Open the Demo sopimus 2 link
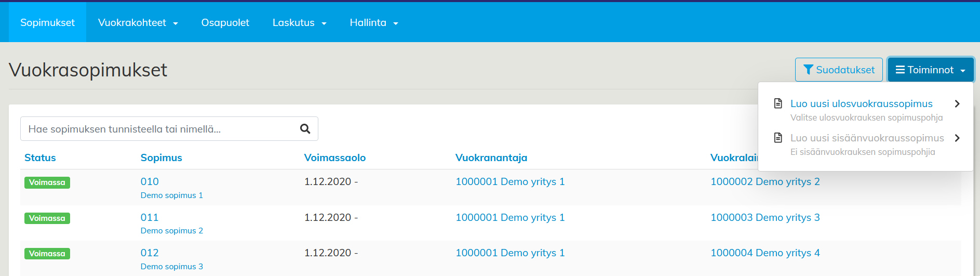Image resolution: width=980 pixels, height=276 pixels. (x=171, y=231)
